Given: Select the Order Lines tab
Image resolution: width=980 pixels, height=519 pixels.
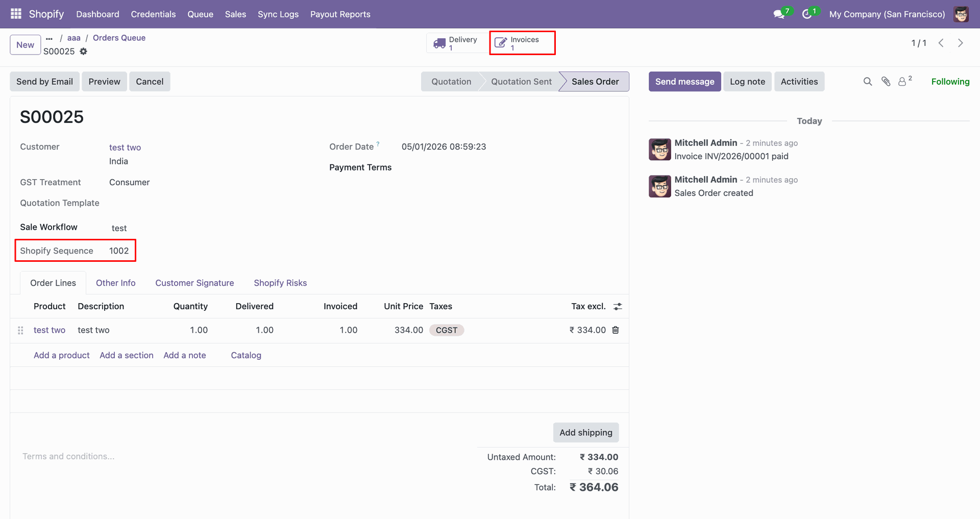Looking at the screenshot, I should (53, 283).
